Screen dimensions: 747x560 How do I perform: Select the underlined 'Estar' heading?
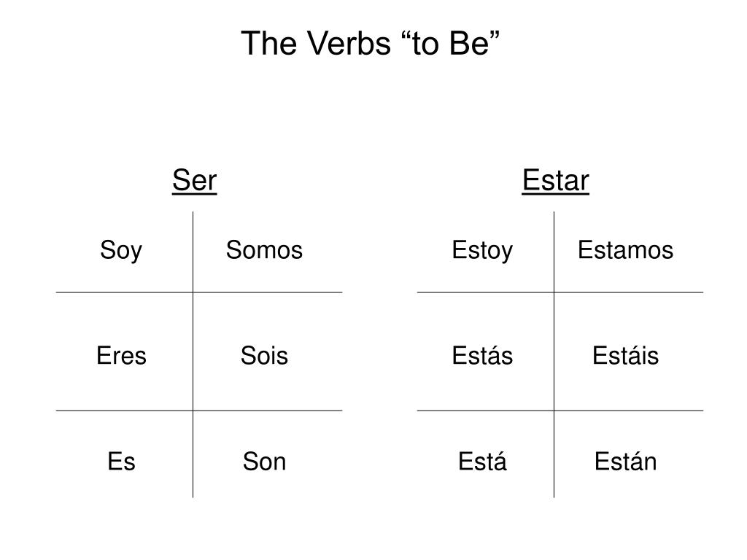[x=555, y=180]
